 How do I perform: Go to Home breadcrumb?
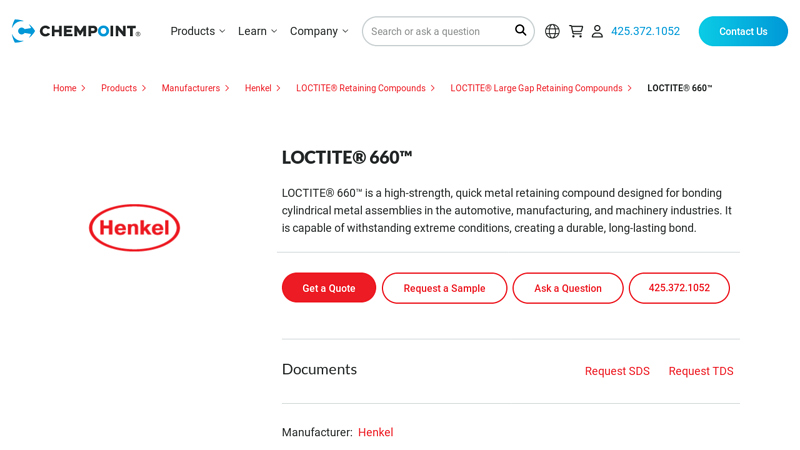(x=65, y=88)
